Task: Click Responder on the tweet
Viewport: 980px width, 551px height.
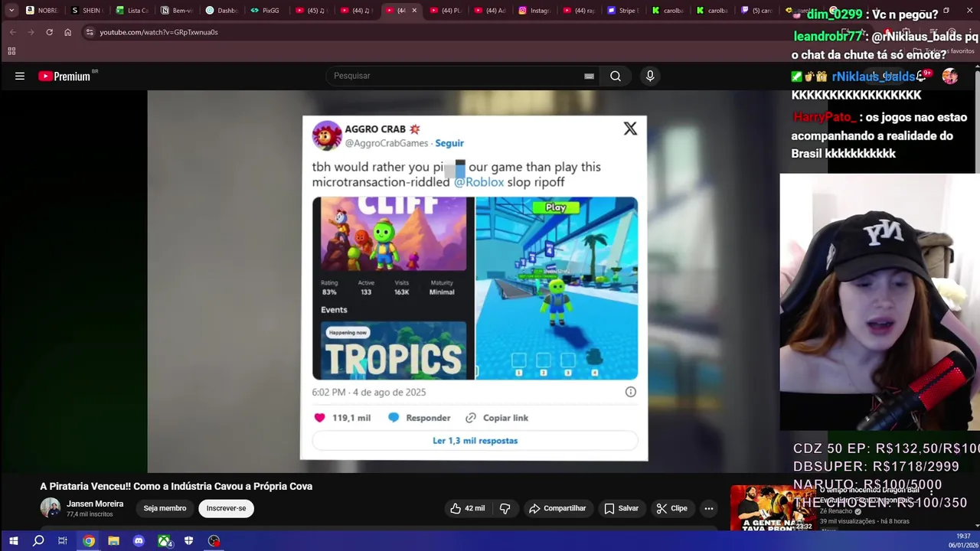Action: pyautogui.click(x=420, y=418)
